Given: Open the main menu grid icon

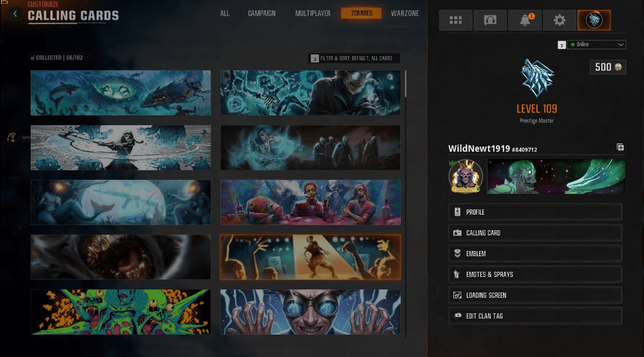Looking at the screenshot, I should point(456,20).
